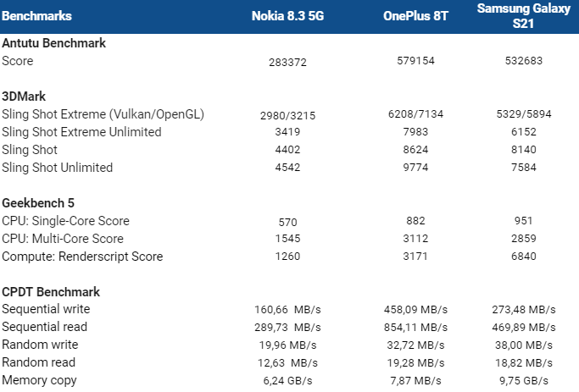Click the Benchmarks header cell

(x=36, y=16)
